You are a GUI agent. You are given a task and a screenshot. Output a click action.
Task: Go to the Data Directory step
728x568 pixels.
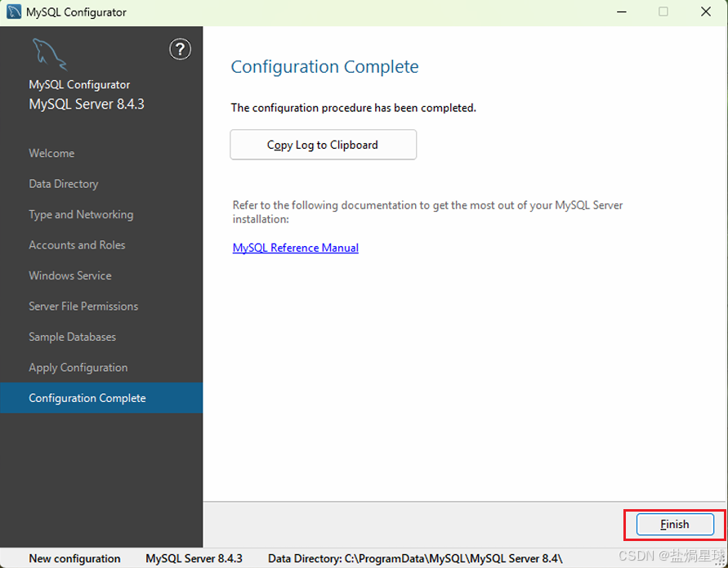(x=64, y=184)
